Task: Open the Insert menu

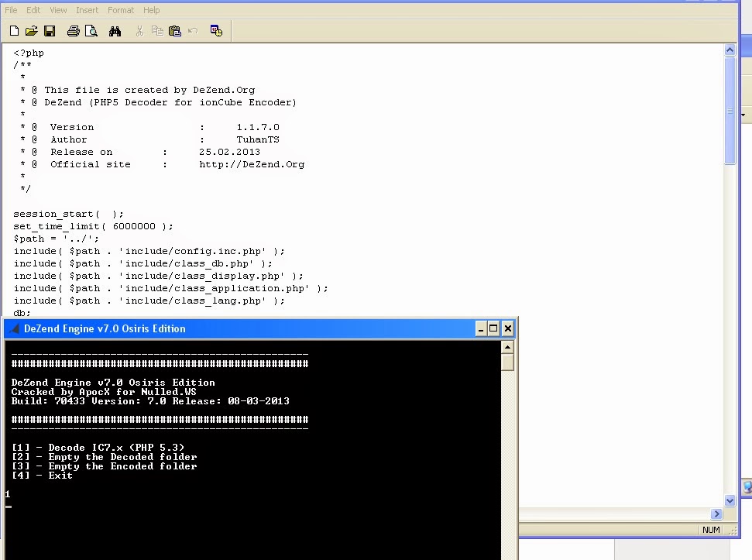Action: 87,10
